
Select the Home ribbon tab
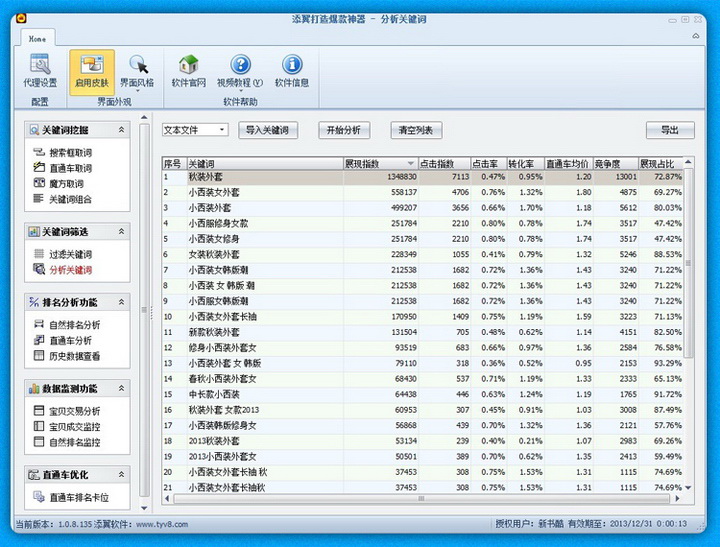tap(37, 39)
